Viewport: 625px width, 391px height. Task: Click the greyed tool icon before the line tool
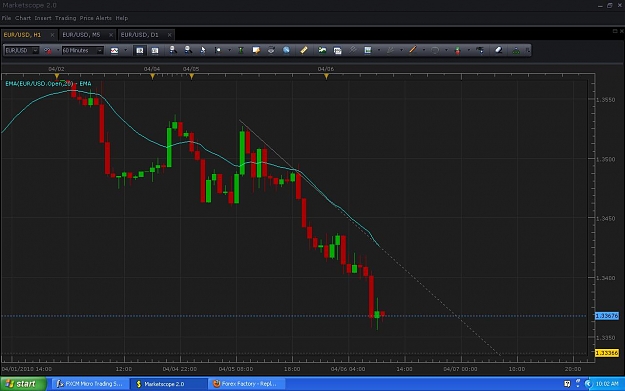click(390, 50)
